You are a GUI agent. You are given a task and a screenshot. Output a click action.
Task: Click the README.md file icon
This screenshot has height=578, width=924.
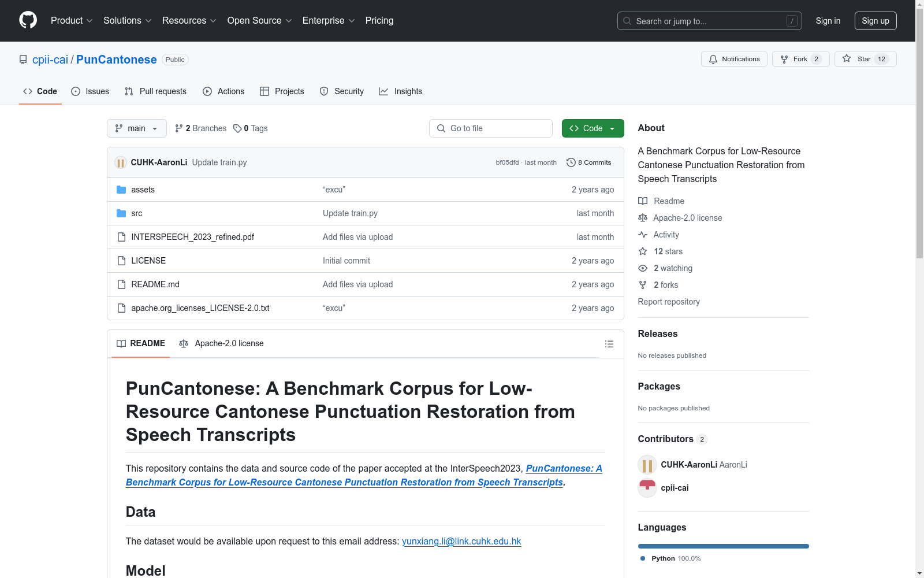121,284
